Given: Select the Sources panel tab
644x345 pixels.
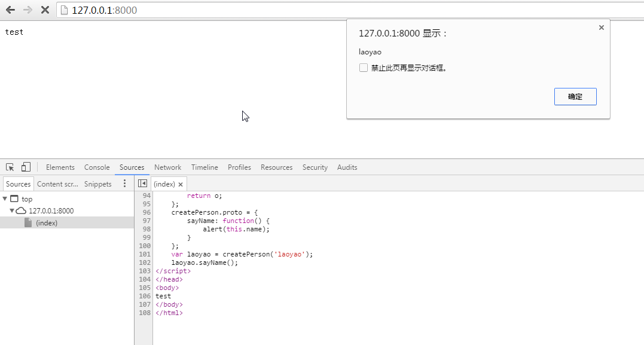Looking at the screenshot, I should pos(132,167).
